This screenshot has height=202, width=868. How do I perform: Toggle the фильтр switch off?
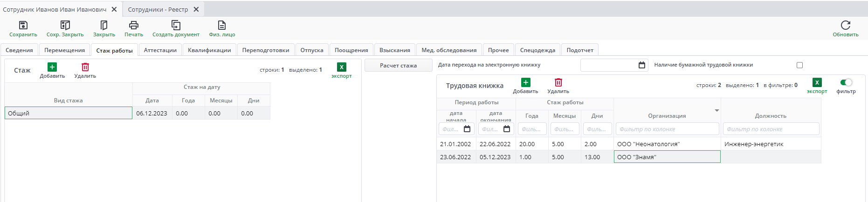846,82
